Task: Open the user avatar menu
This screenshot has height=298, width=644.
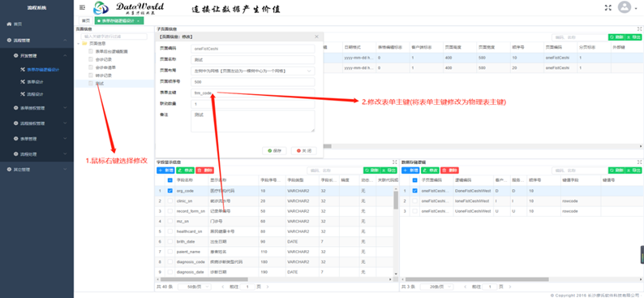Action: (x=625, y=7)
